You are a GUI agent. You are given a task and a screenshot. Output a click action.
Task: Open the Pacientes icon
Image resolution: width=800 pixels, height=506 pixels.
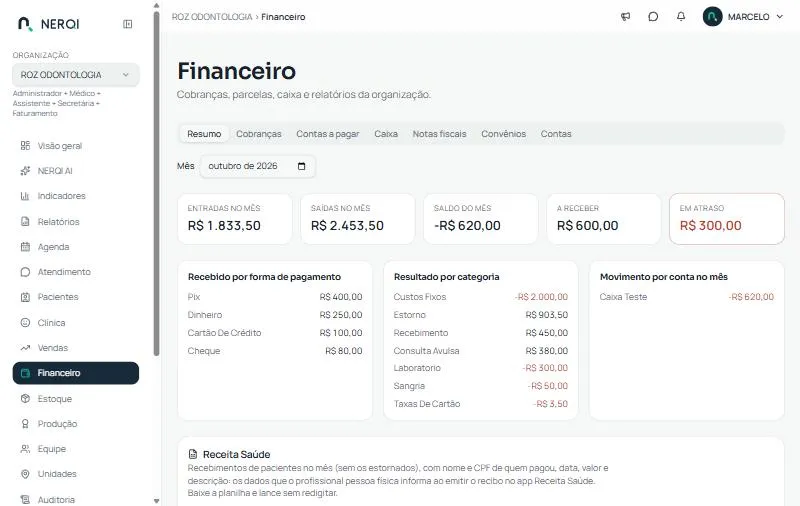point(25,297)
